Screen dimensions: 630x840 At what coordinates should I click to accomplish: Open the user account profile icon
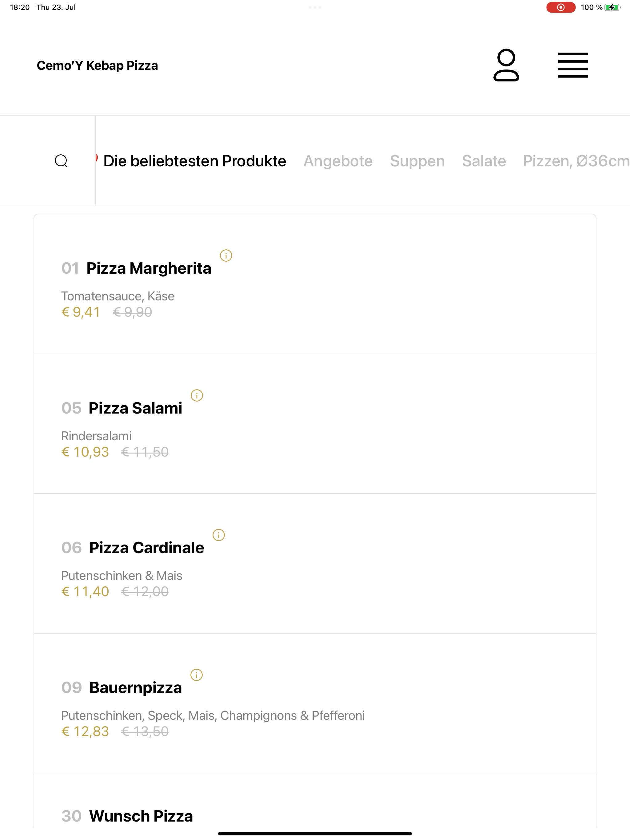506,65
